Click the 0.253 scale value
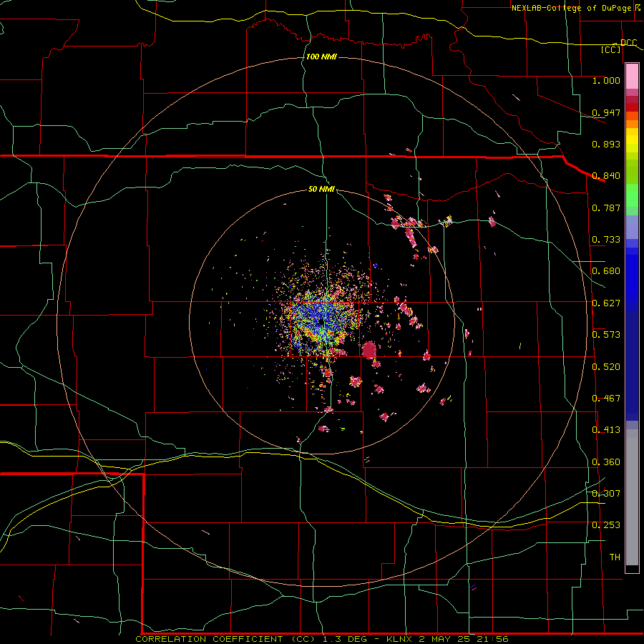This screenshot has height=644, width=644. tap(606, 525)
